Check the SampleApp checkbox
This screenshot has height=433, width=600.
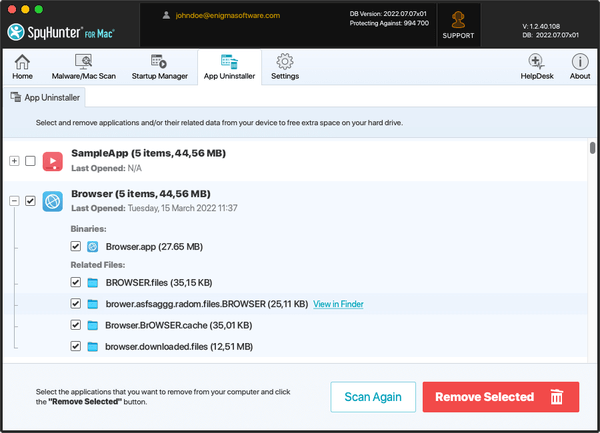tap(30, 161)
